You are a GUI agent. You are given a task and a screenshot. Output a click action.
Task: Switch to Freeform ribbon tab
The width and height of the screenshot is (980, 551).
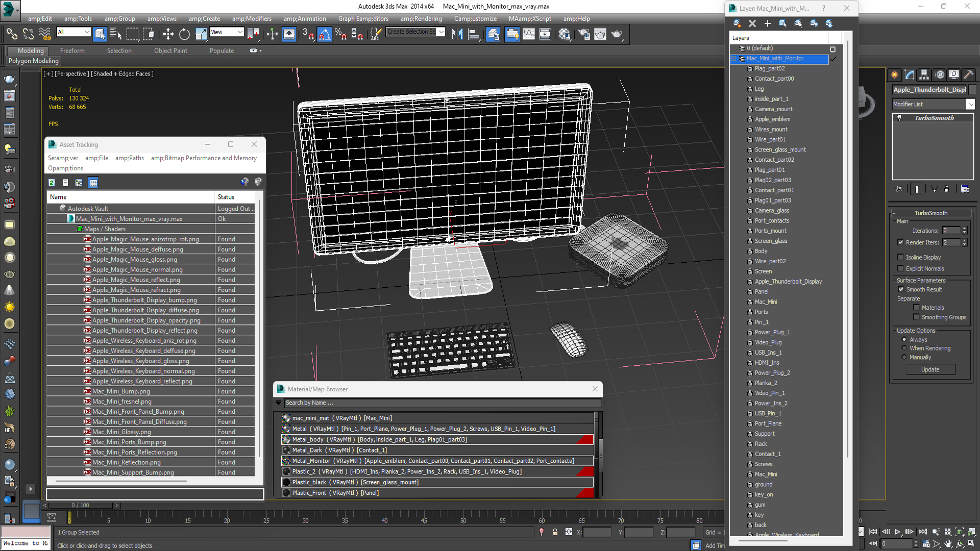[x=72, y=51]
